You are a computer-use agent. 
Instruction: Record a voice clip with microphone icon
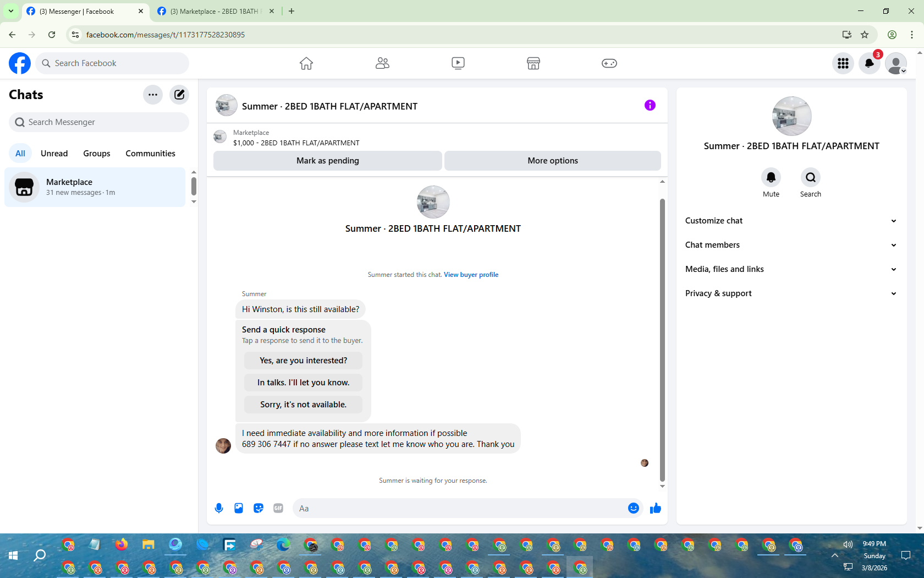[x=219, y=508]
